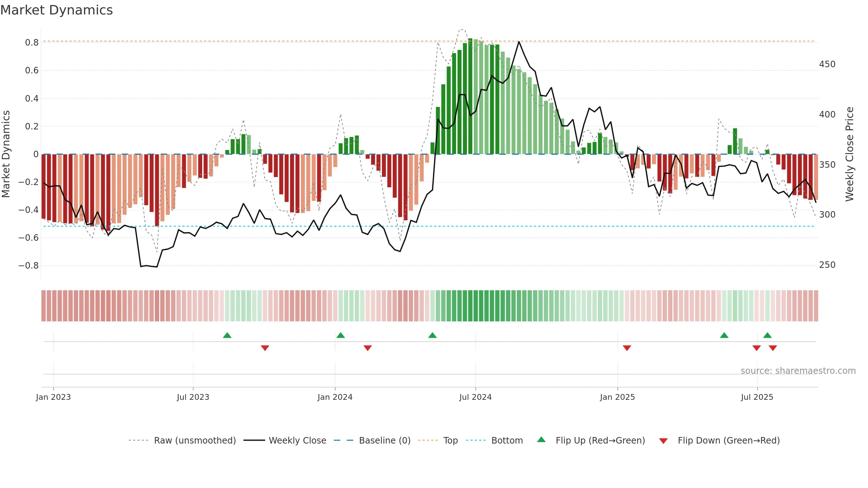Click the Flip Up marker near May 2024
Screen dimensions: 868x488
(x=433, y=335)
